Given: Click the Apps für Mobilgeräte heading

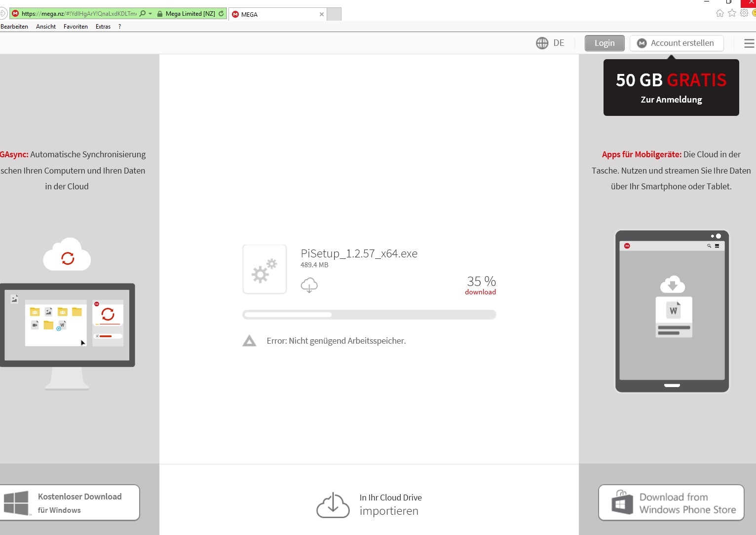Looking at the screenshot, I should [x=642, y=154].
